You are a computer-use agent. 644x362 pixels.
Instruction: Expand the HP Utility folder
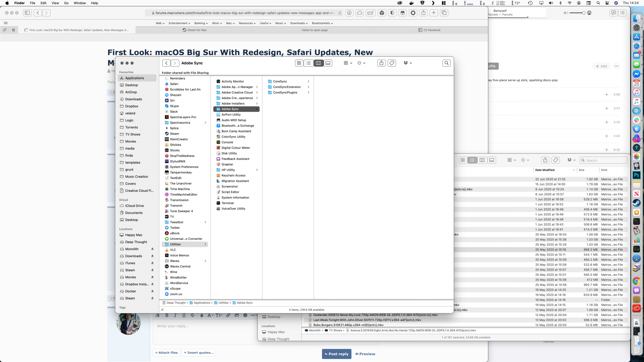point(257,170)
